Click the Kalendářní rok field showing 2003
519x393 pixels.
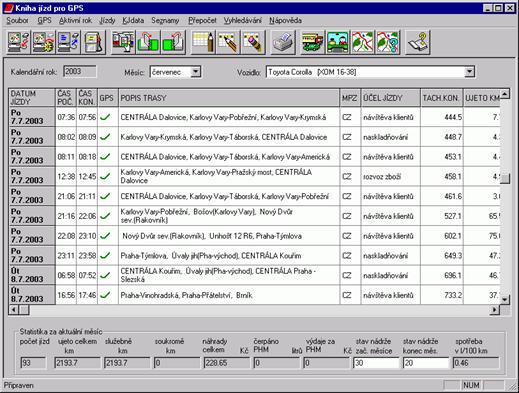click(80, 71)
